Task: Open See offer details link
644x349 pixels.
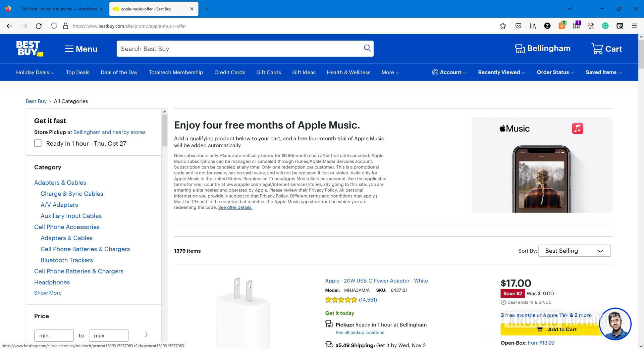Action: pos(235,208)
